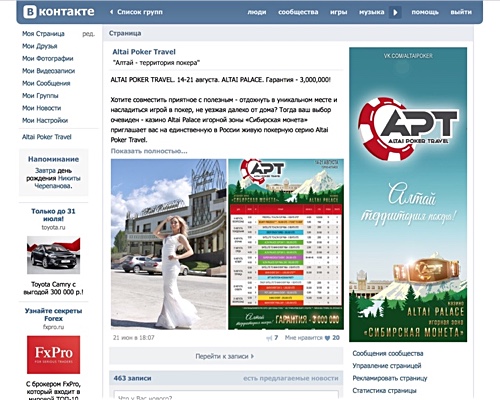
Task: Click Узнайте секреты Forex ad title
Action: click(x=53, y=315)
